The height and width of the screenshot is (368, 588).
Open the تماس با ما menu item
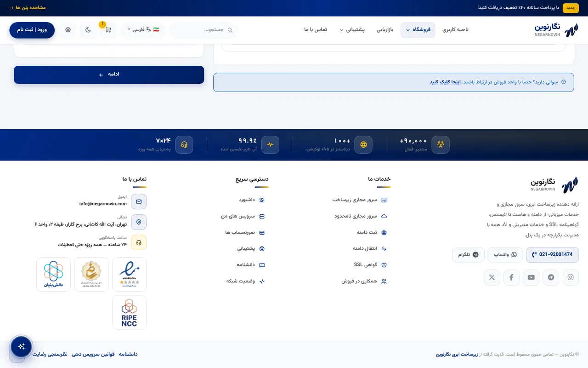pos(316,30)
